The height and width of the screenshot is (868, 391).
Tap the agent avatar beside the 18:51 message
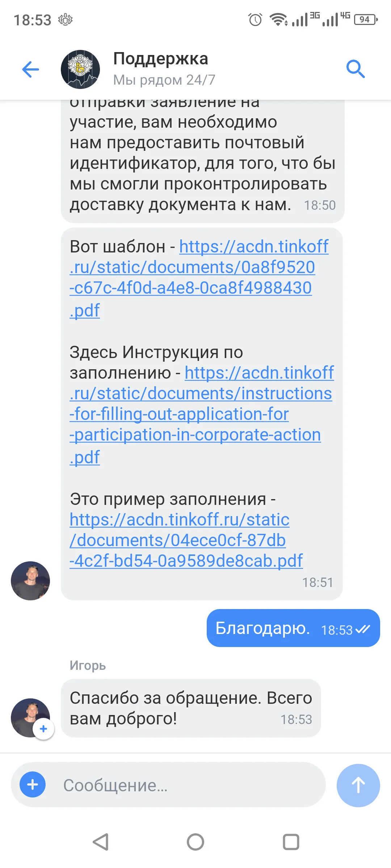(30, 581)
